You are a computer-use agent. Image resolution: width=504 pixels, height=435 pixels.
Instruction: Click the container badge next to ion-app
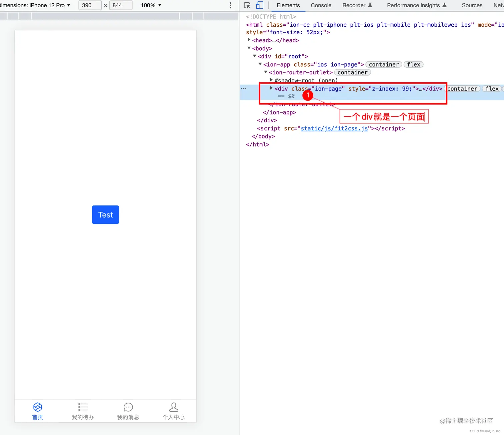pyautogui.click(x=384, y=65)
